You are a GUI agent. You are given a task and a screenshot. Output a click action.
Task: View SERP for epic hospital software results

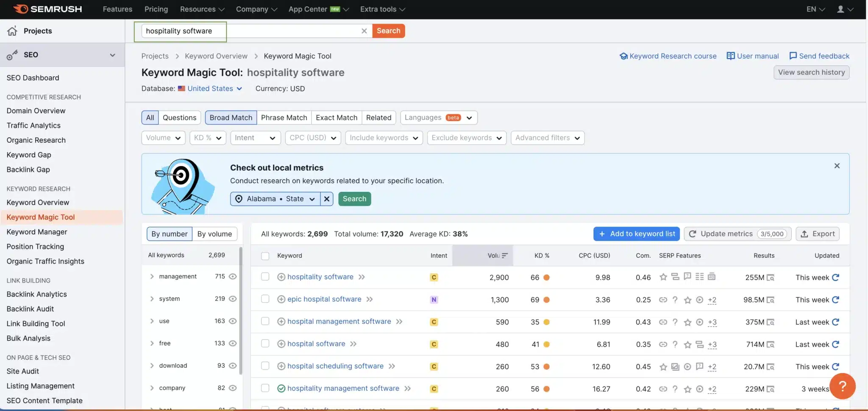771,300
